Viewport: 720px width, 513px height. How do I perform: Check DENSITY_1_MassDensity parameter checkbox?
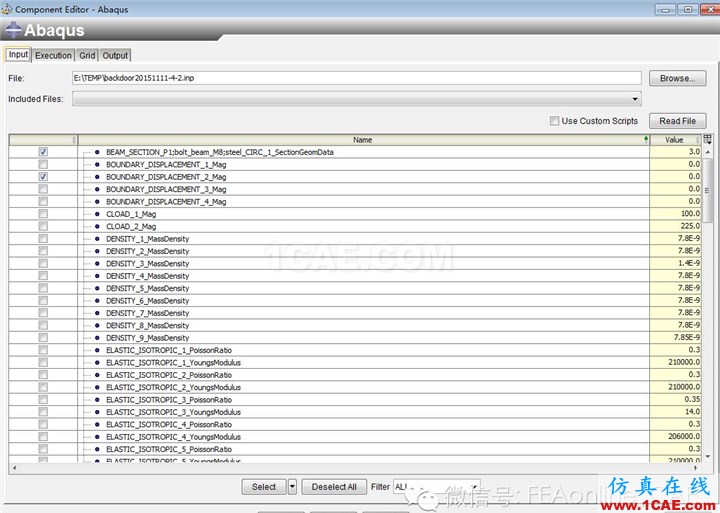click(43, 238)
